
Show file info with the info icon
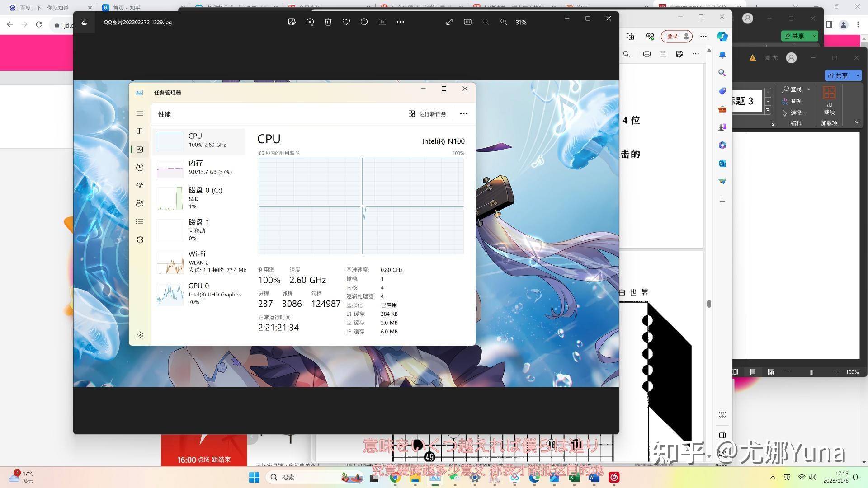(x=364, y=22)
